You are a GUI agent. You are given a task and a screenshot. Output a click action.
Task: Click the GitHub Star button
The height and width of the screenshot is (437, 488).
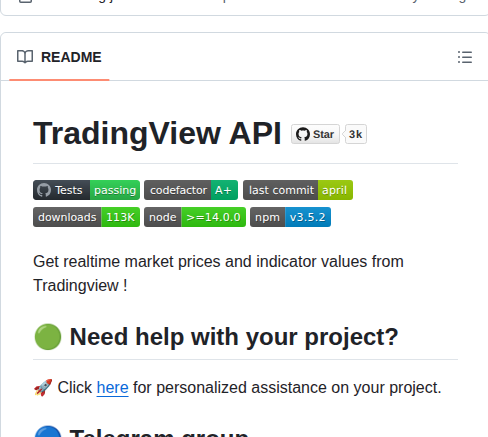(315, 134)
